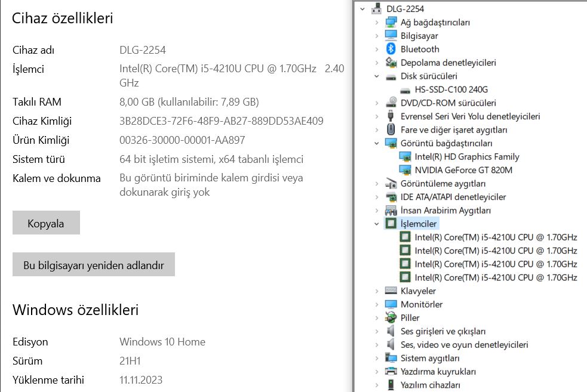Select the Intel(R) HD Graphics Family entry
Viewport: 587px width, 392px height.
click(x=467, y=157)
